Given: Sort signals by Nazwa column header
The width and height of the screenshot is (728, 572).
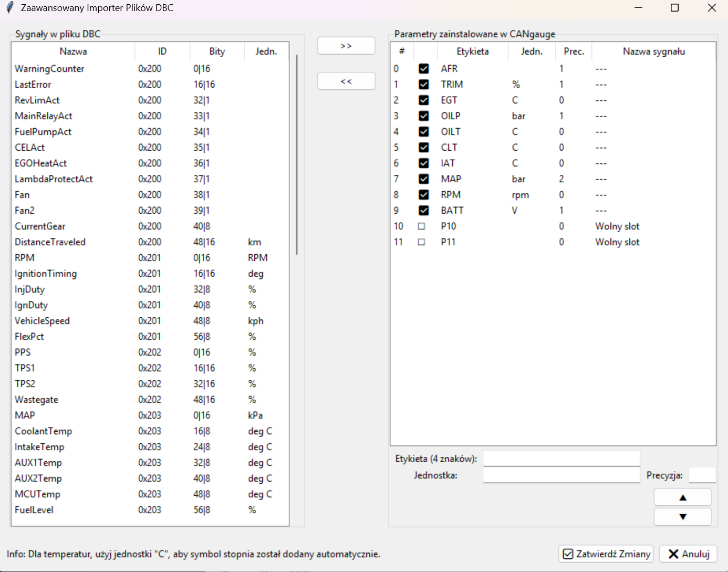Looking at the screenshot, I should (x=73, y=51).
